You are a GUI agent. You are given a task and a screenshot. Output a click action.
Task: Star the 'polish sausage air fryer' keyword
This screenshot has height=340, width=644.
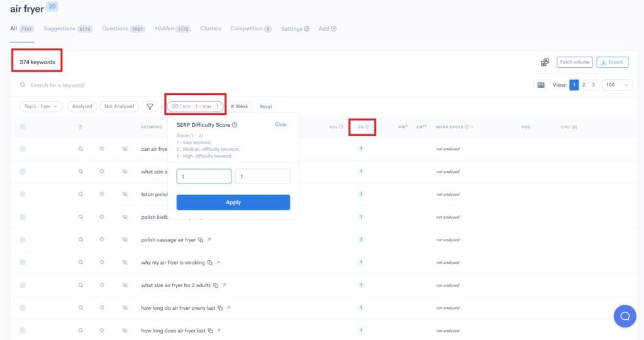101,239
